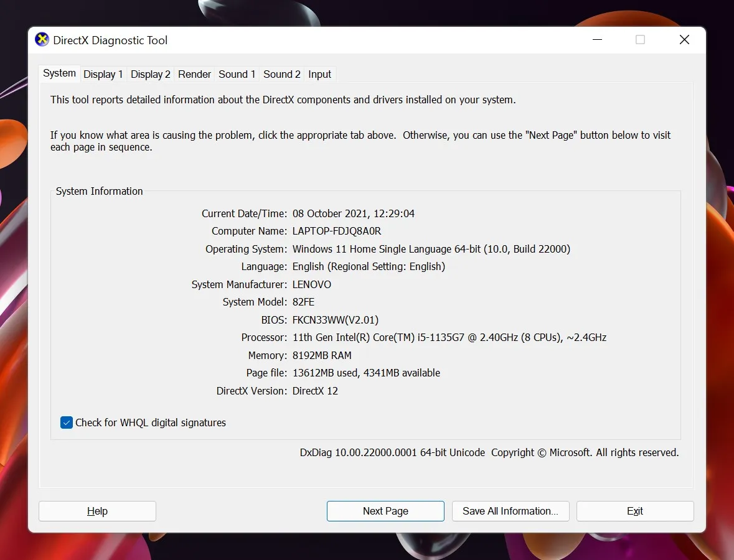Minimize the DirectX Diagnostic Tool window
This screenshot has width=734, height=560.
pyautogui.click(x=597, y=40)
